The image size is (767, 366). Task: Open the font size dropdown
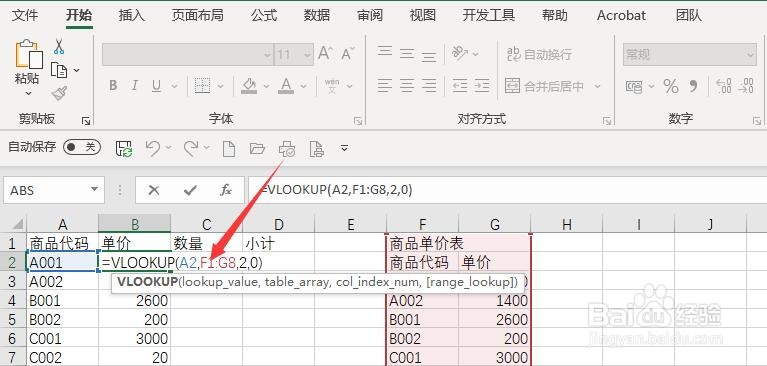coord(308,55)
